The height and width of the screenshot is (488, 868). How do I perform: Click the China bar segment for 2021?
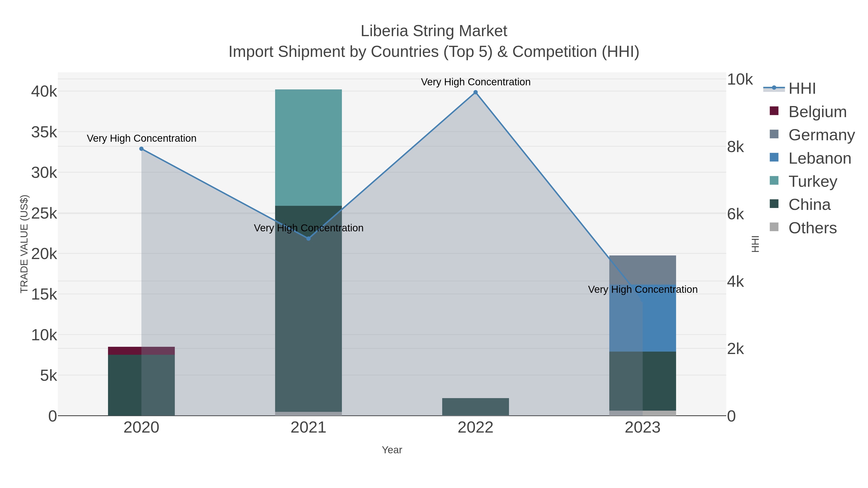click(x=308, y=309)
